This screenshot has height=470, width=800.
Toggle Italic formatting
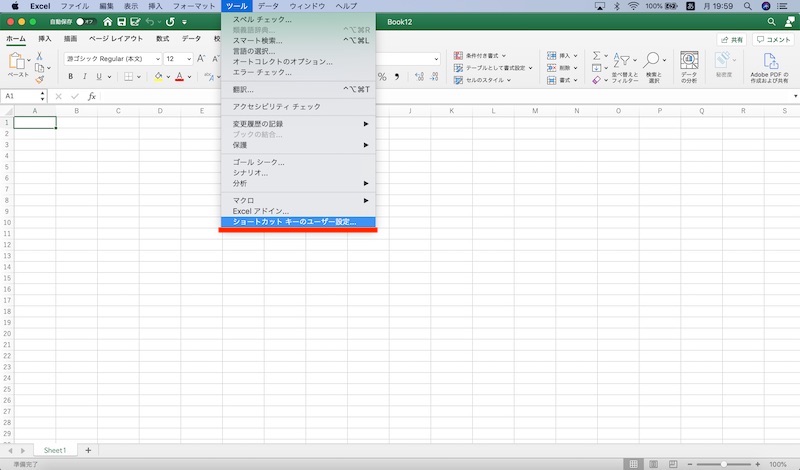click(85, 77)
